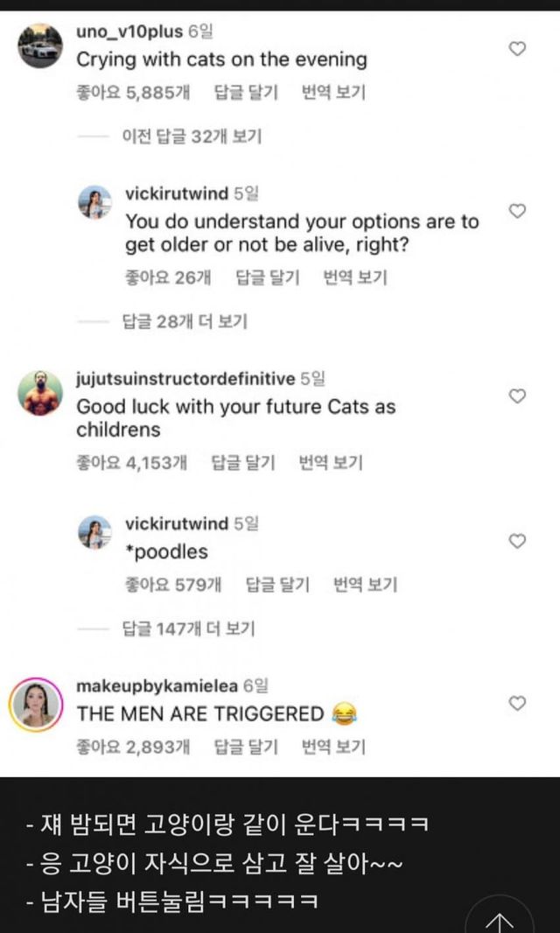560x933 pixels.
Task: Tap vickirutwind's avatar on the first reply
Action: [94, 202]
